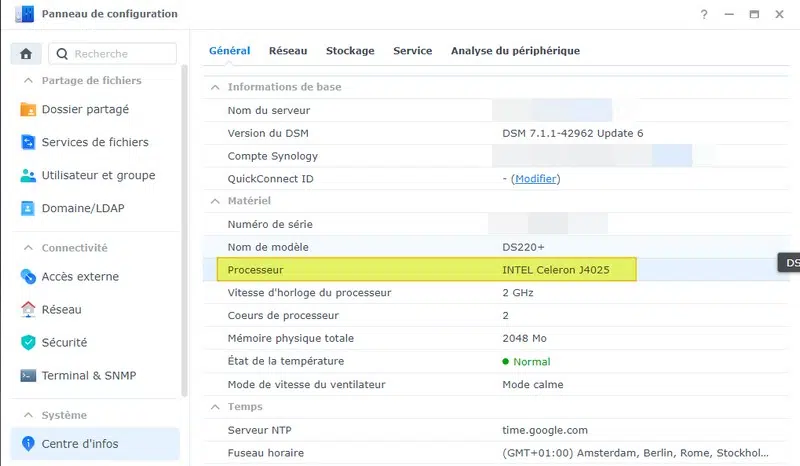Select the GMT+01:00 timezone value
Image resolution: width=800 pixels, height=466 pixels.
(x=635, y=453)
